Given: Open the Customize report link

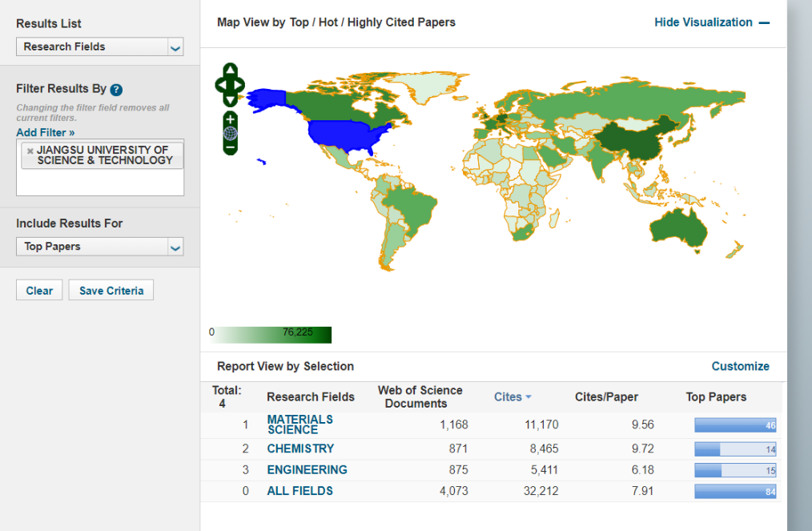Looking at the screenshot, I should click(x=740, y=366).
